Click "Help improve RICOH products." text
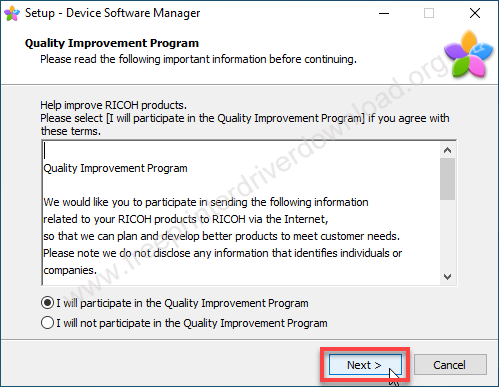This screenshot has height=387, width=499. [113, 105]
